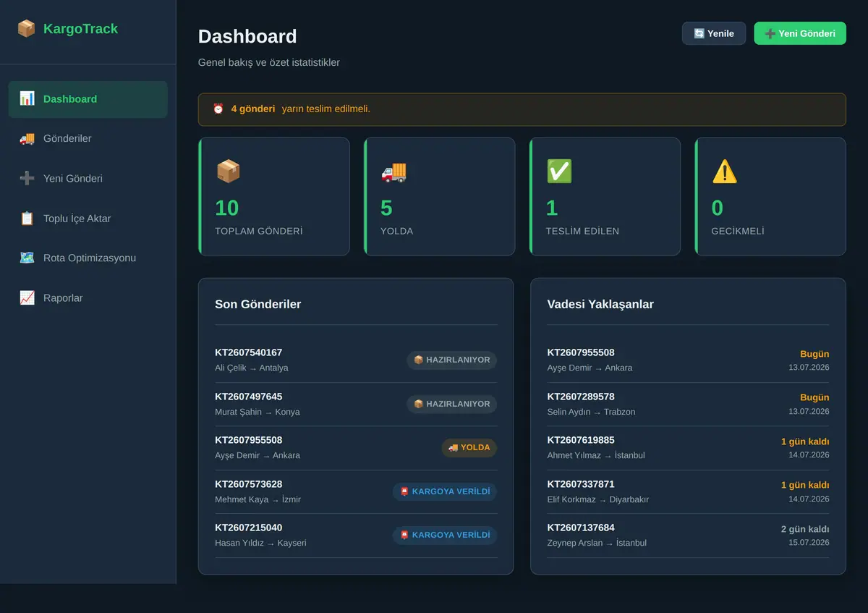Viewport: 868px width, 613px height.
Task: Click the KargoTrack package logo icon
Action: coord(27,29)
